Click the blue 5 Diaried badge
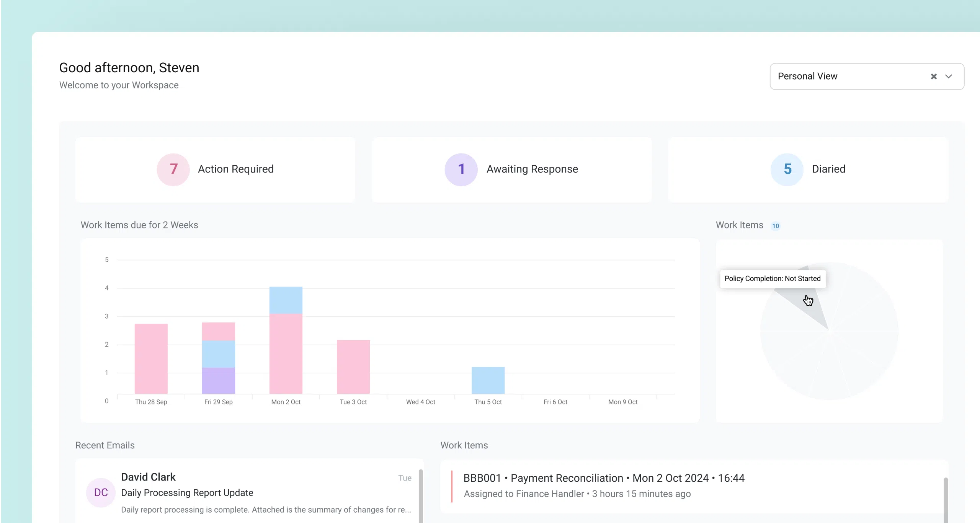This screenshot has height=523, width=980. coord(787,169)
